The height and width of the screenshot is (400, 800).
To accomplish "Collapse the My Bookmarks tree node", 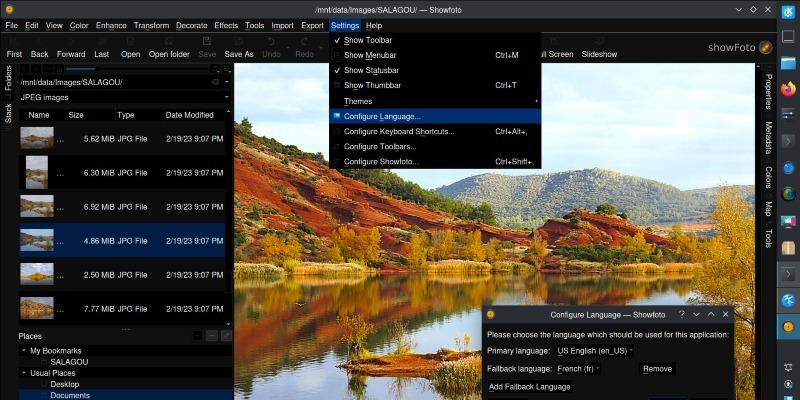I will click(24, 351).
